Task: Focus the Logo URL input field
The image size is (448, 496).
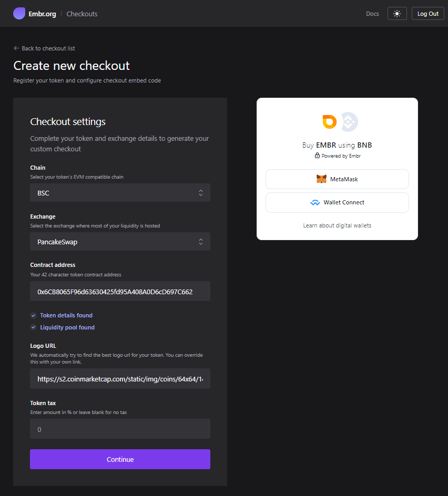Action: click(x=120, y=379)
